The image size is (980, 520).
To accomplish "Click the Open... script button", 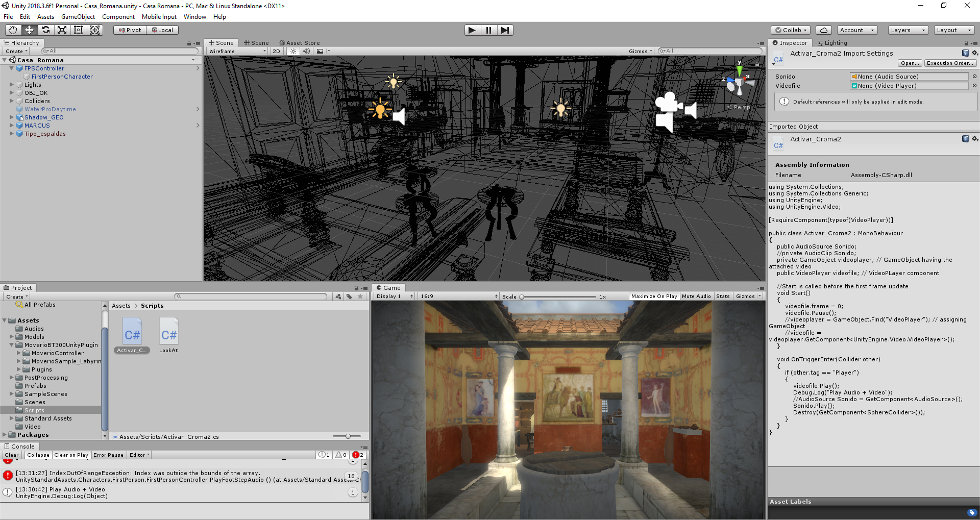I will tap(910, 63).
